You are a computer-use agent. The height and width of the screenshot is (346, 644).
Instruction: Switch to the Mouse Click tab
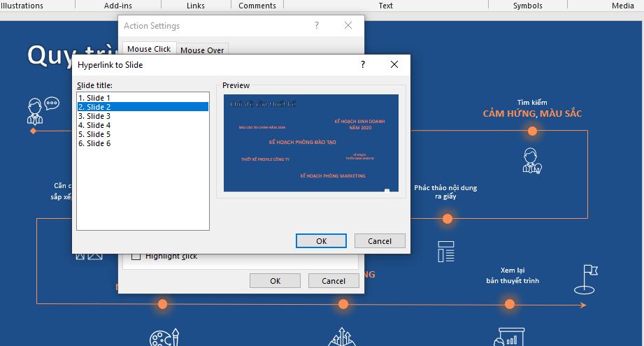pos(149,49)
